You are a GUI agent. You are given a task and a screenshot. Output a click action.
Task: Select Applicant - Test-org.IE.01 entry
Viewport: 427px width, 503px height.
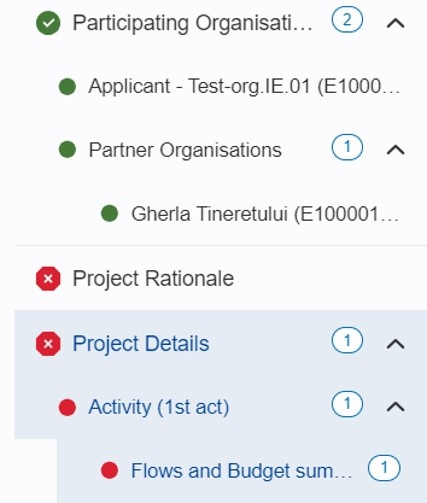click(244, 86)
